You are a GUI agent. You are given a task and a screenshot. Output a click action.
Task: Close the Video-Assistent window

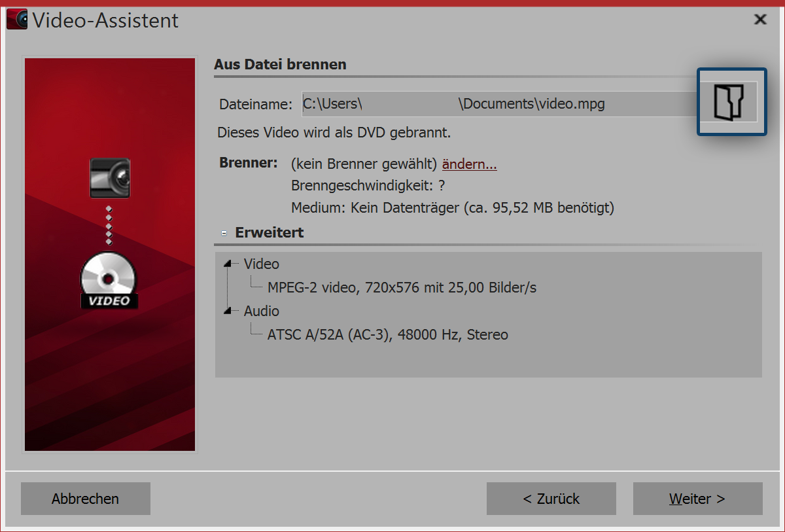click(759, 20)
